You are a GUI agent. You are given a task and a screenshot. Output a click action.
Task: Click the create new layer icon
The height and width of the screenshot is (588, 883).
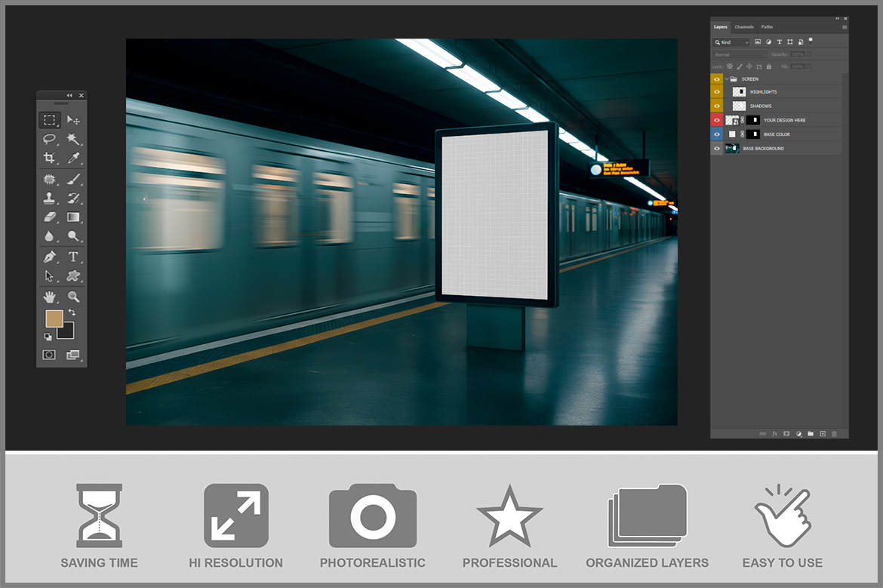(x=823, y=434)
